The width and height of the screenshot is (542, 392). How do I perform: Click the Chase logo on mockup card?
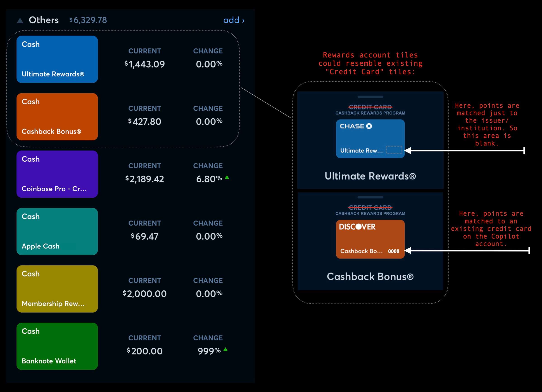click(356, 126)
